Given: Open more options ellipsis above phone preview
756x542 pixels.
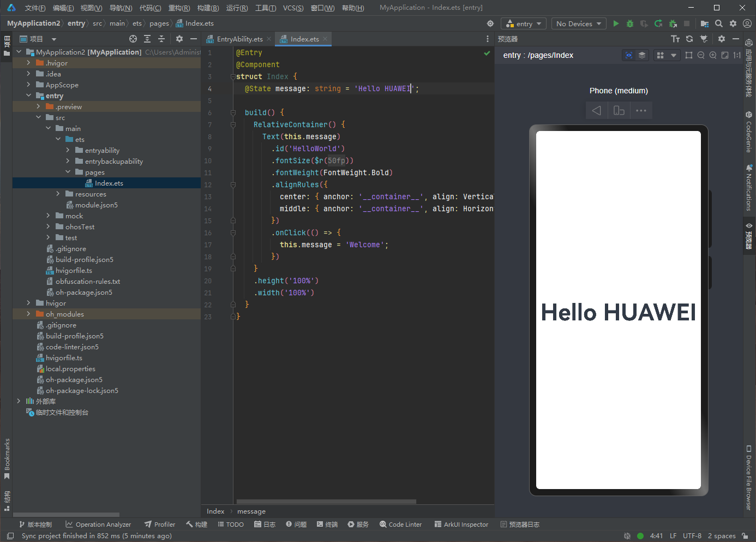Looking at the screenshot, I should tap(641, 110).
